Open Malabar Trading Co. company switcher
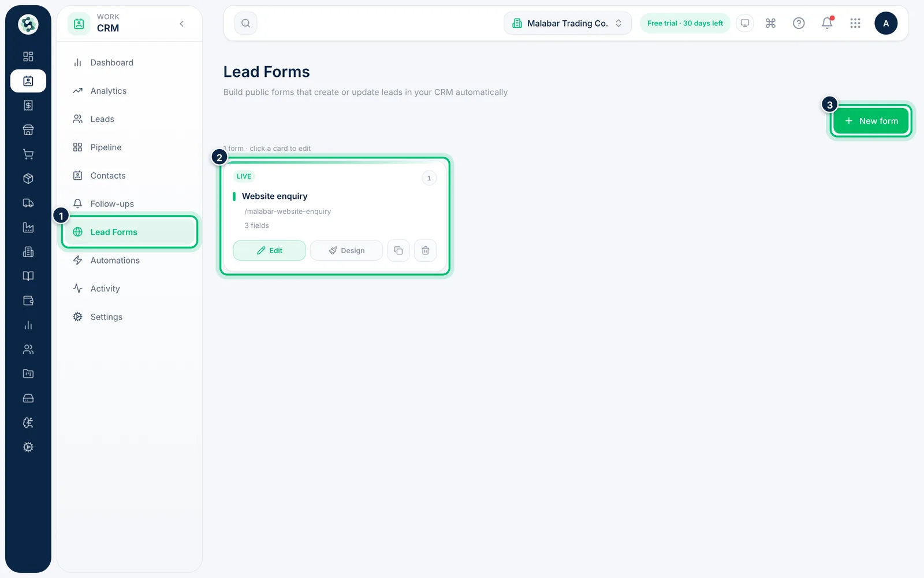This screenshot has width=924, height=578. [568, 23]
